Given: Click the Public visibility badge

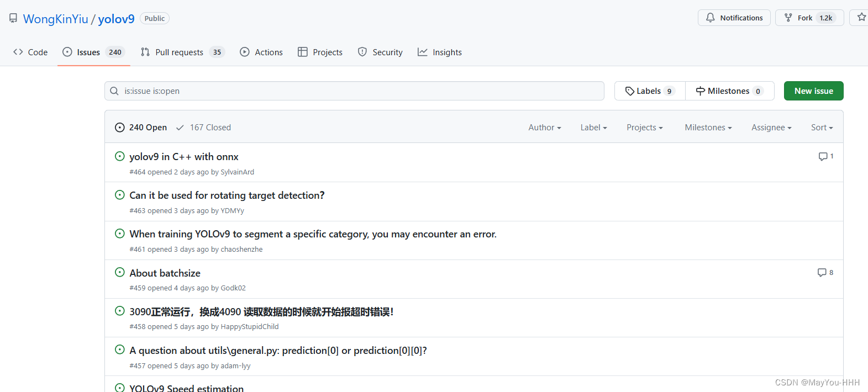Looking at the screenshot, I should [155, 18].
